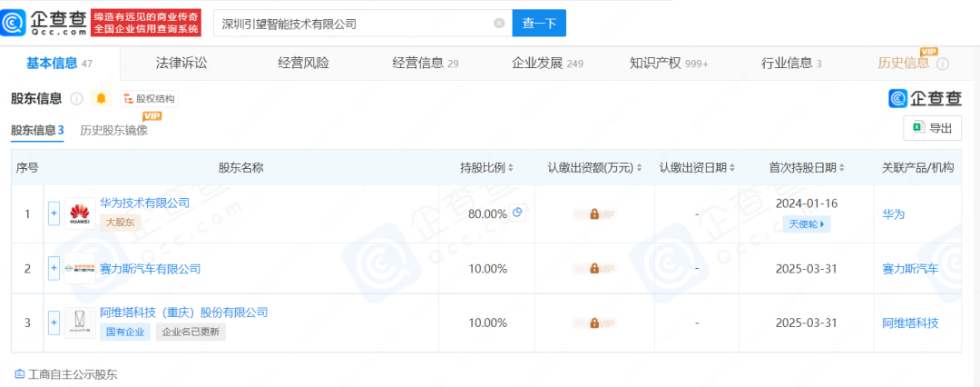
Task: Click the Avatr logo in row 3
Action: click(x=80, y=322)
